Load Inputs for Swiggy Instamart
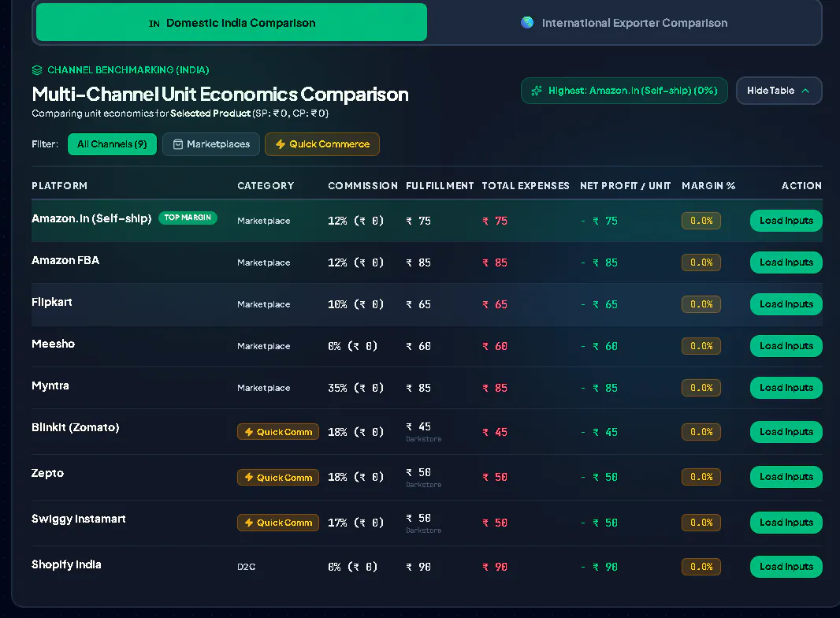Image resolution: width=840 pixels, height=618 pixels. (786, 522)
